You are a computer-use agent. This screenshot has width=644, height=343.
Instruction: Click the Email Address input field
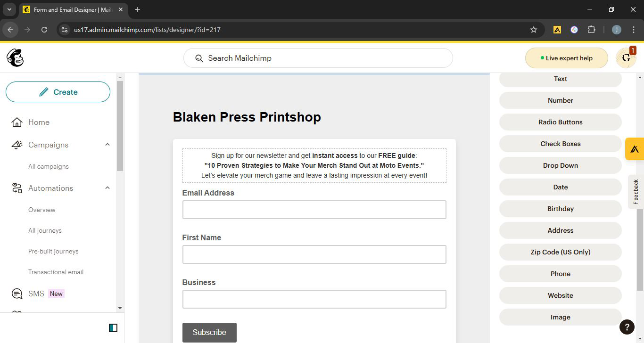click(314, 210)
